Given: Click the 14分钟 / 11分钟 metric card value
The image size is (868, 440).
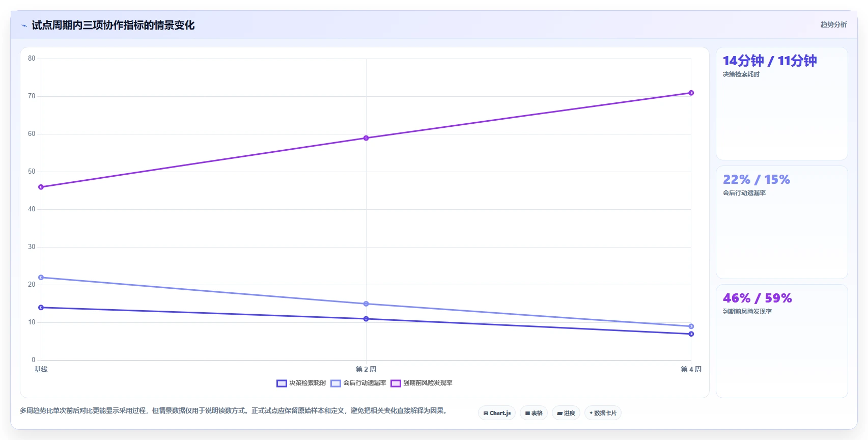Looking at the screenshot, I should tap(770, 61).
